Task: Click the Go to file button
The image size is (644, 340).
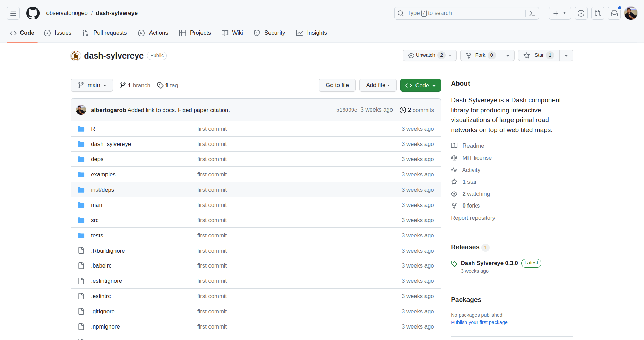Action: (337, 85)
